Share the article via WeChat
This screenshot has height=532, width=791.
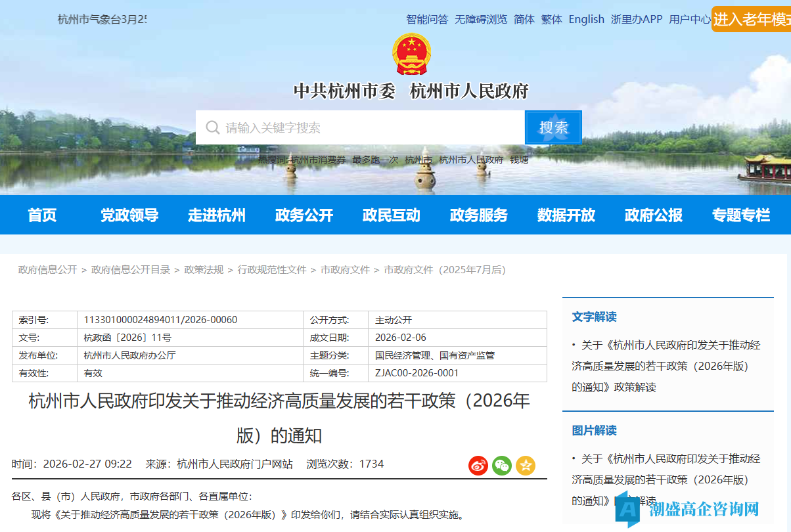[501, 465]
